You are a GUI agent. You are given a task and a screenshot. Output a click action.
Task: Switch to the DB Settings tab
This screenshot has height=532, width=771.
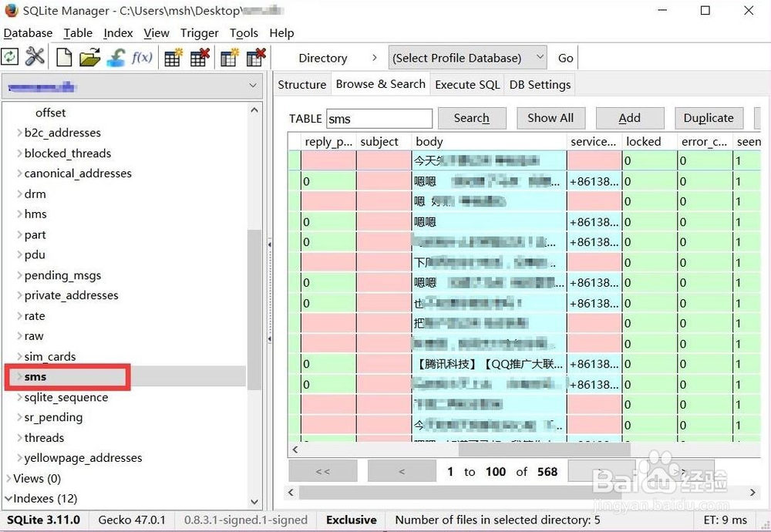coord(540,85)
